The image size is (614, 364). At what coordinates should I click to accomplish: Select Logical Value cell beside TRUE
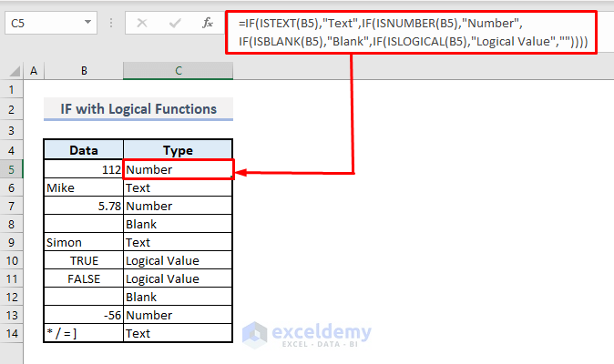click(x=179, y=260)
